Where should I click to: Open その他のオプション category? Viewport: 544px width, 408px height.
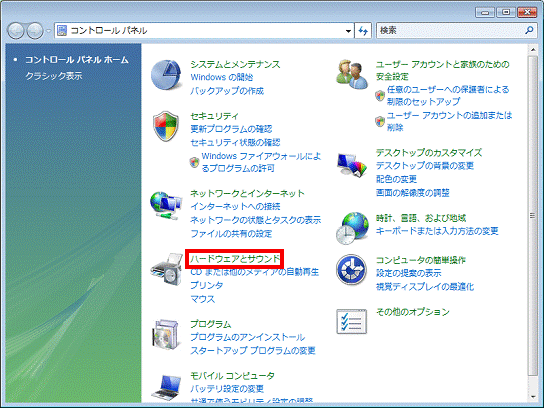413,312
